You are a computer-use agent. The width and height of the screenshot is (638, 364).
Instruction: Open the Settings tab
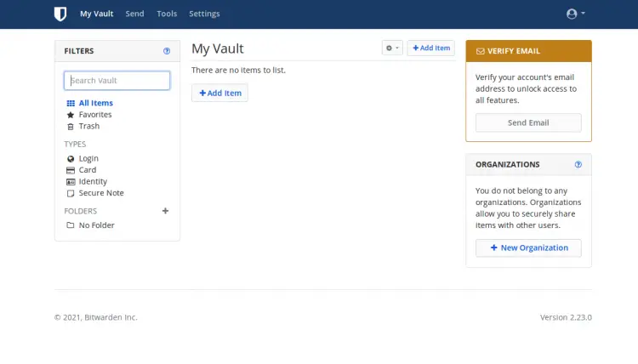pos(204,14)
